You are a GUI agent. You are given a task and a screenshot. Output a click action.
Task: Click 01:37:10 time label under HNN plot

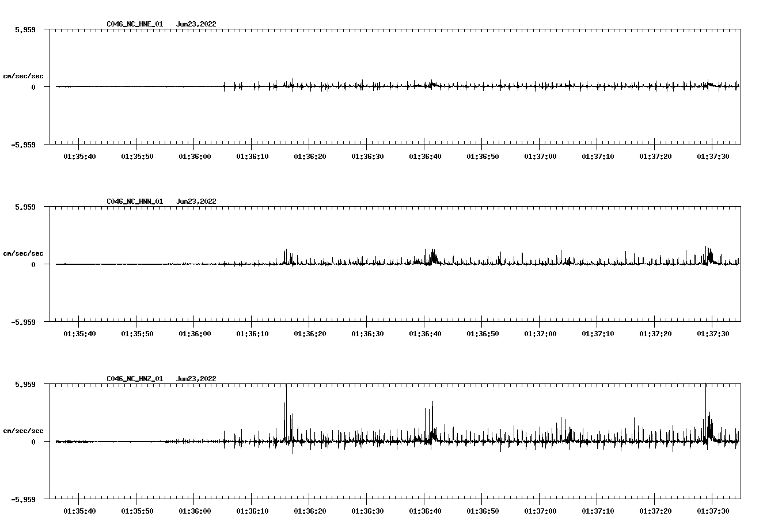click(x=598, y=334)
